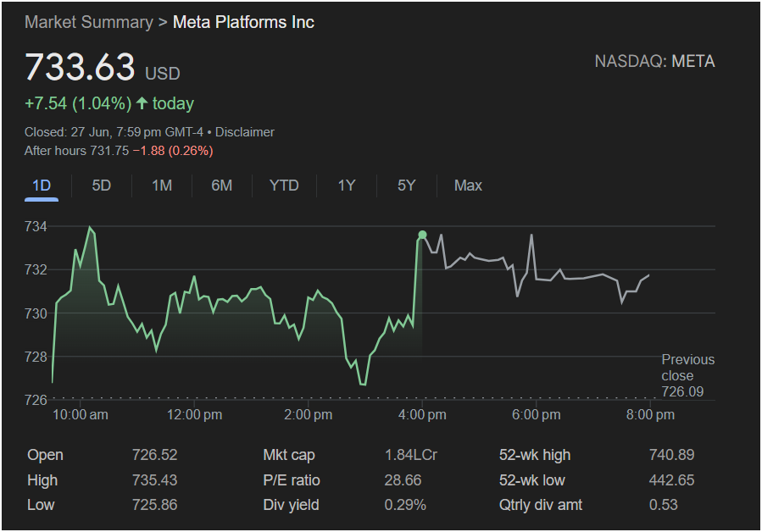
Task: Click the Previous close 726.09 label
Action: (x=687, y=375)
